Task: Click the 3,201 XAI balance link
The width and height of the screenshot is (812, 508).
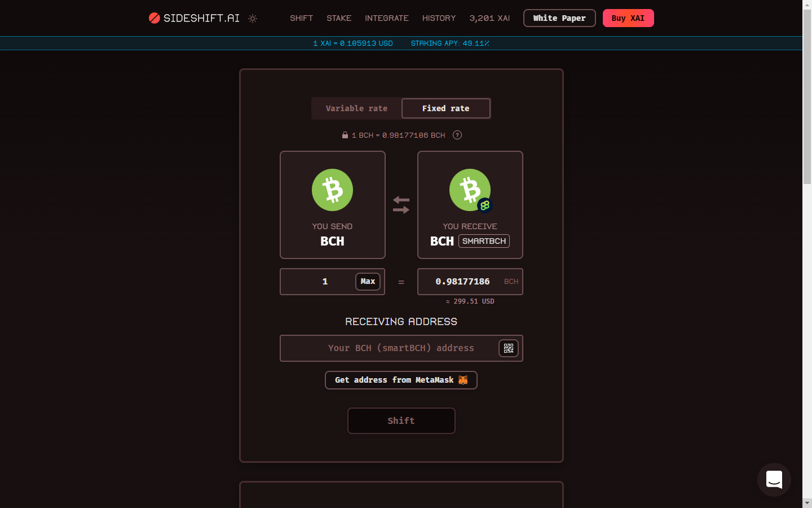Action: click(489, 18)
